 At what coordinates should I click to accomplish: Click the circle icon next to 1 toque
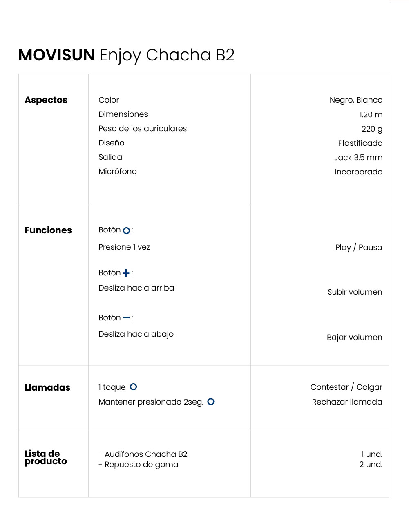tap(134, 387)
